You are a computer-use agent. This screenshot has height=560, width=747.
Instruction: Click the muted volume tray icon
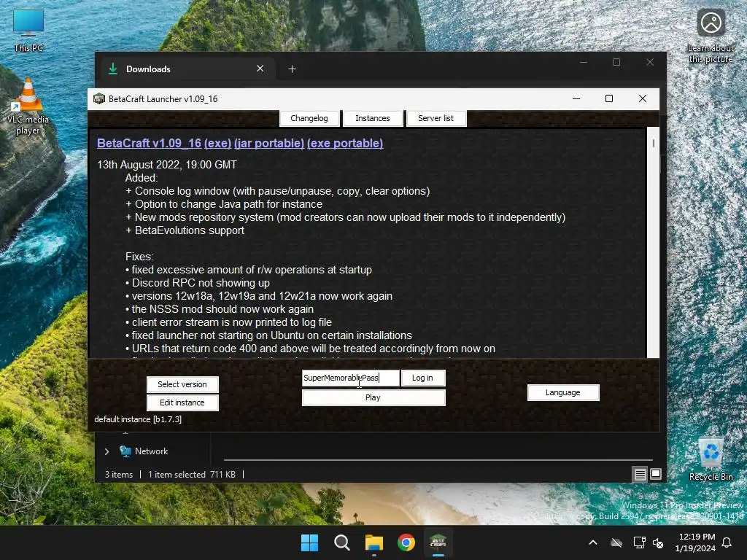658,542
